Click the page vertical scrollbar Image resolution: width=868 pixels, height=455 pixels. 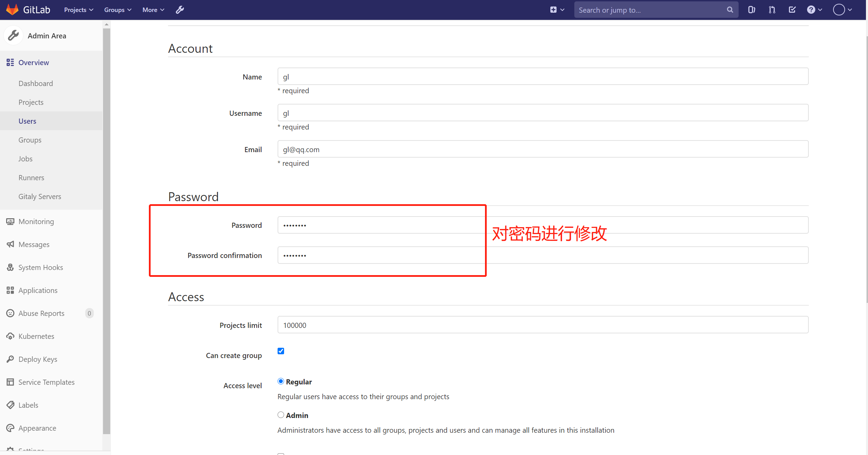pos(867,170)
